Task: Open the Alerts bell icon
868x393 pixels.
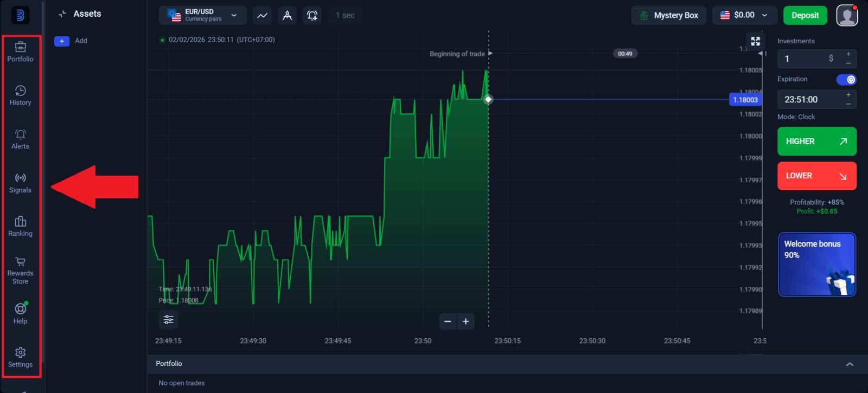Action: coord(20,139)
